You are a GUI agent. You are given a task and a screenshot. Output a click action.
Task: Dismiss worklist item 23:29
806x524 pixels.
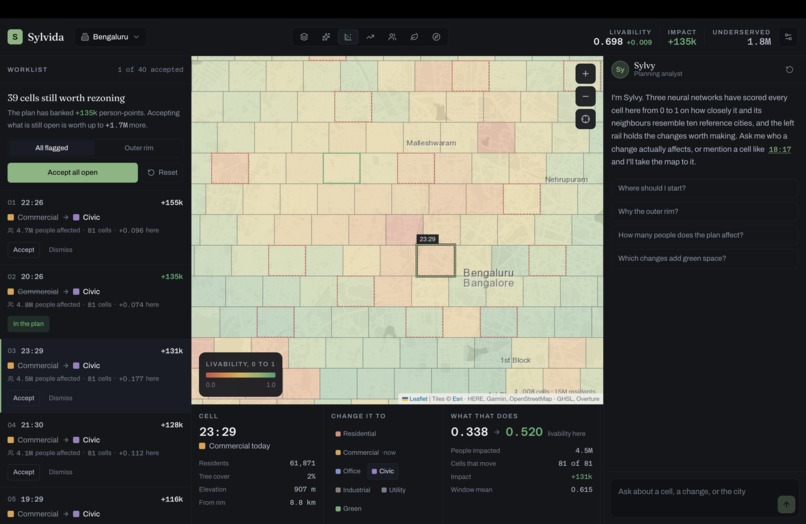[61, 397]
